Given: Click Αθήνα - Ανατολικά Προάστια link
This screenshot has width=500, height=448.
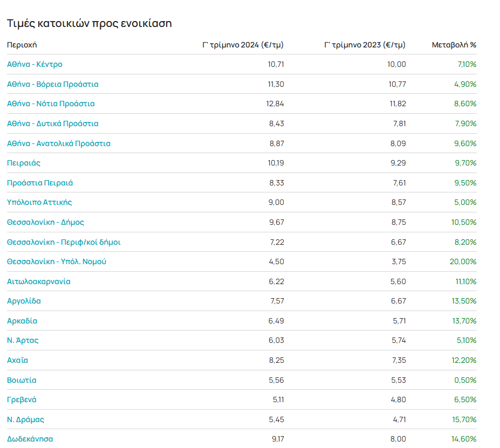Looking at the screenshot, I should pos(58,143).
